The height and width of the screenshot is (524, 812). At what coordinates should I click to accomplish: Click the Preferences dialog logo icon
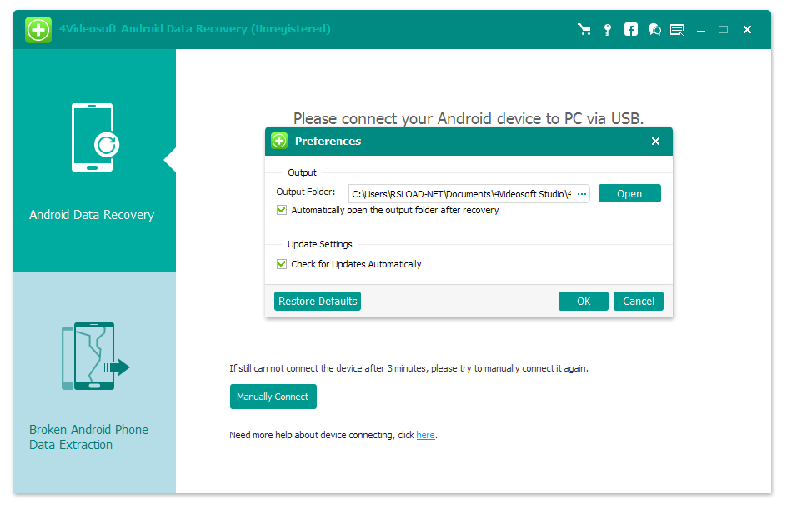(x=279, y=141)
